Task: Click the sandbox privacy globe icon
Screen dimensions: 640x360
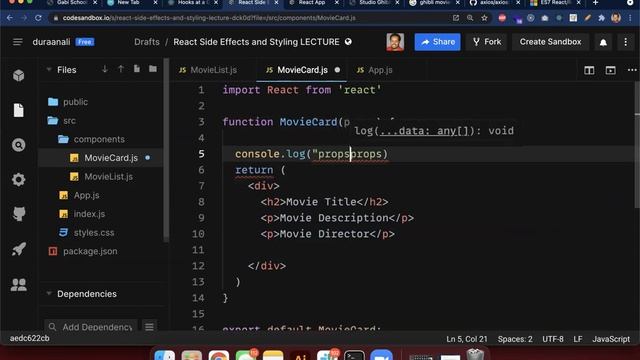Action: [x=348, y=42]
